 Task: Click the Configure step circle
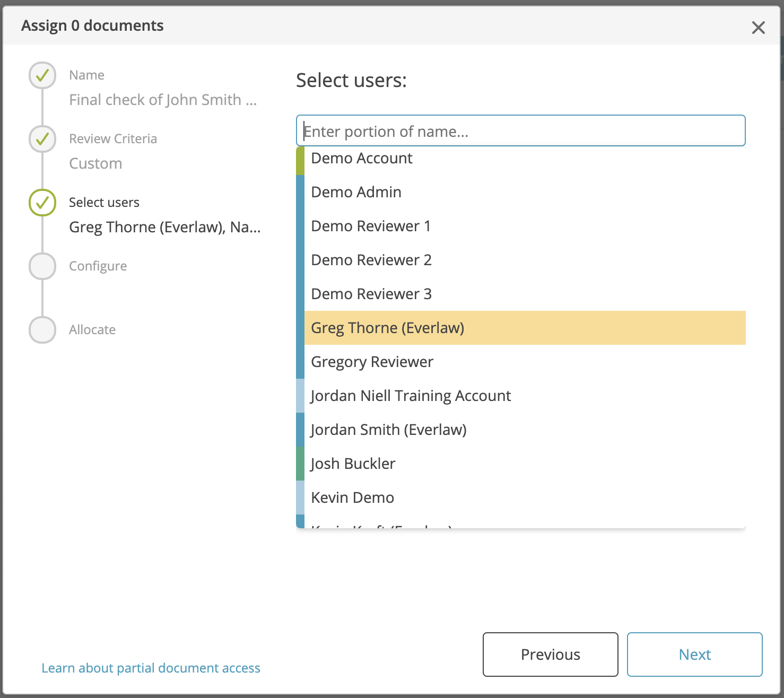coord(42,266)
